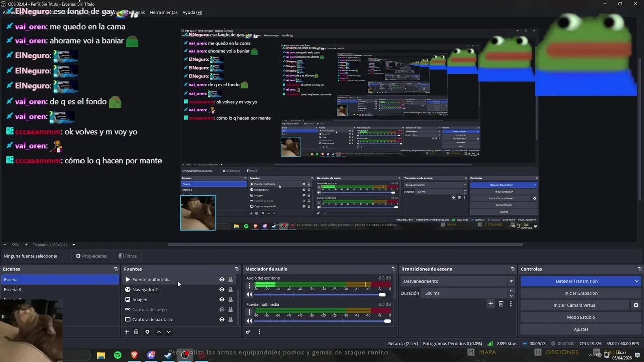The width and height of the screenshot is (644, 362).
Task: Move selected source down
Action: pos(168,332)
